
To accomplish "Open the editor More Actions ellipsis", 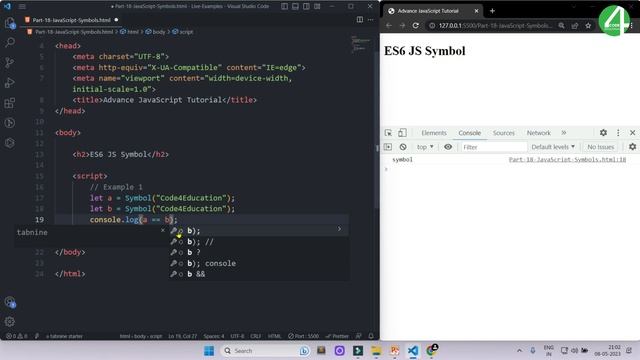I will click(371, 20).
